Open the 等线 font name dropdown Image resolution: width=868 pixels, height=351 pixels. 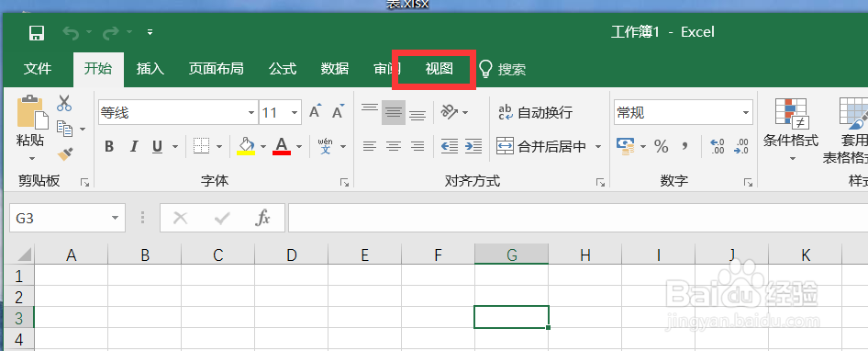point(250,113)
